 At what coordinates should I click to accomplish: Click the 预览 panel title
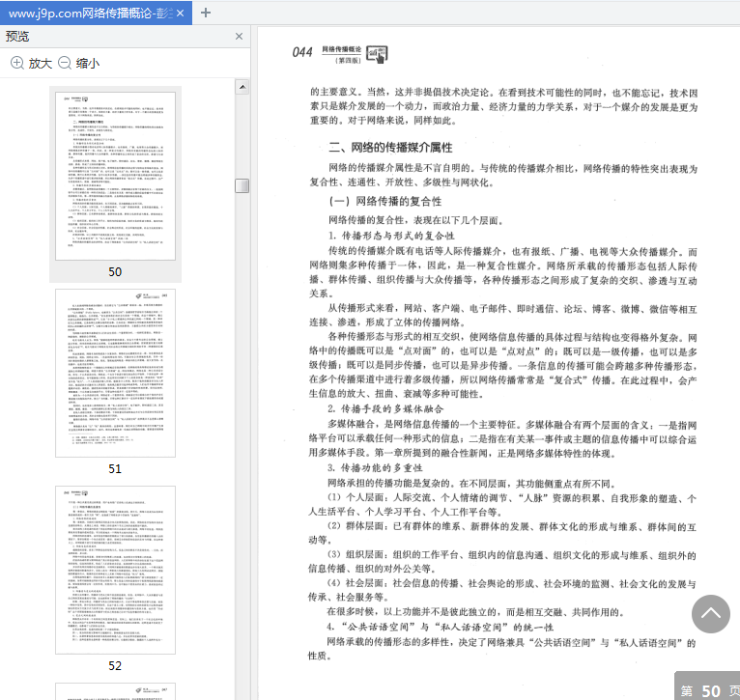pyautogui.click(x=17, y=37)
